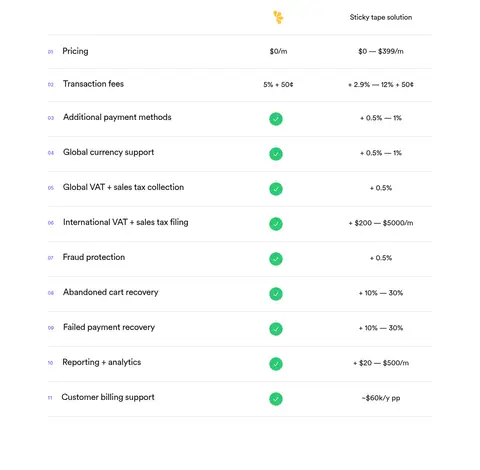Click the $0 — $399/m price range
Viewport: 480px width, 470px height.
[381, 51]
